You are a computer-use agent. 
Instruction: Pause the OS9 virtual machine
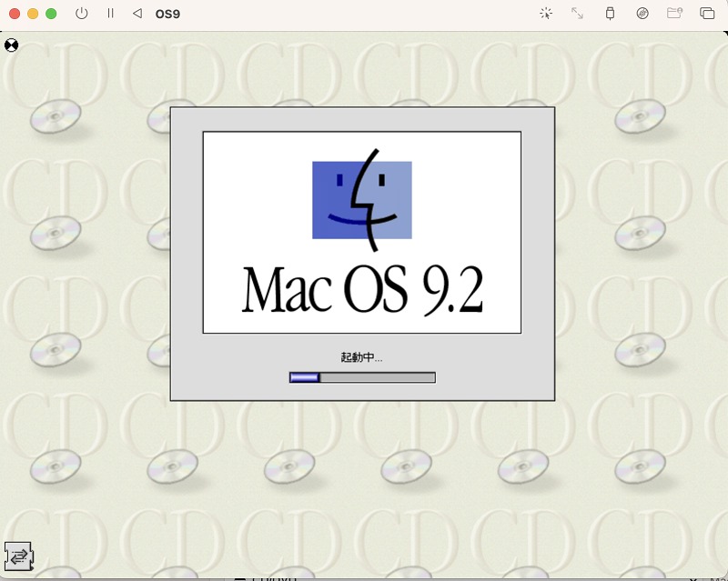[x=110, y=14]
